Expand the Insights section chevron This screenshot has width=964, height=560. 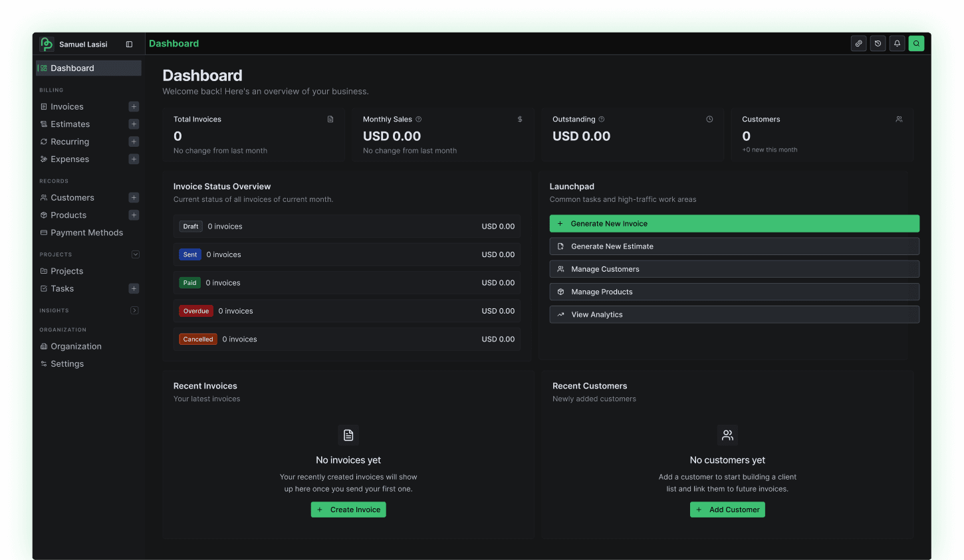tap(134, 310)
